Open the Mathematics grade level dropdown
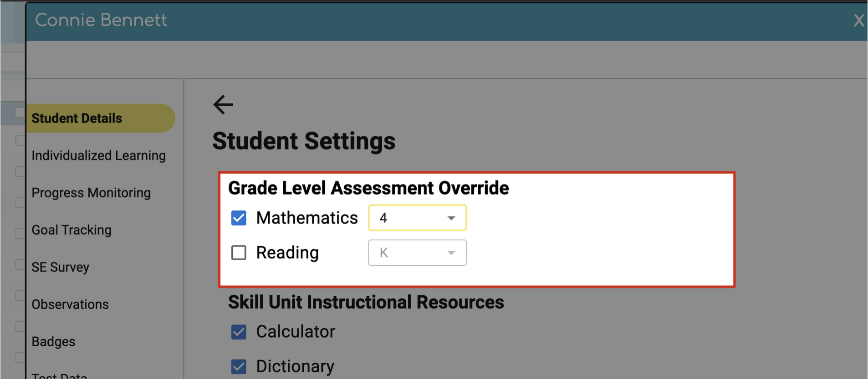The height and width of the screenshot is (381, 868). click(x=417, y=218)
